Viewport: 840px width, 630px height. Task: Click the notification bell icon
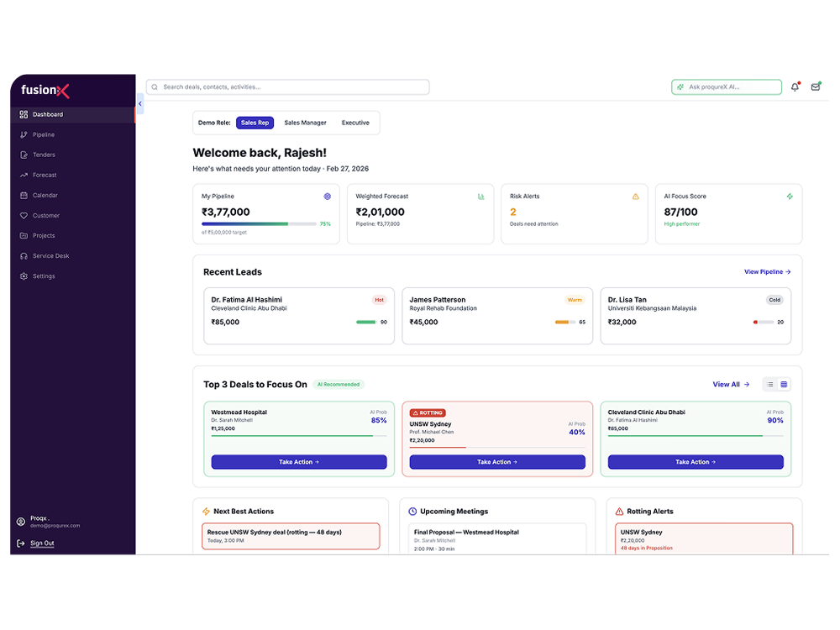point(795,87)
